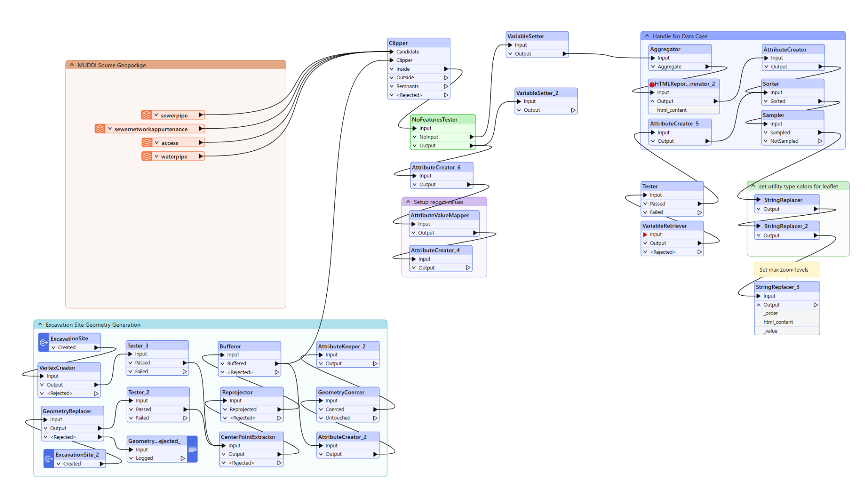
Task: Click the Geometry...ejected_ Logged port label
Action: pyautogui.click(x=145, y=458)
